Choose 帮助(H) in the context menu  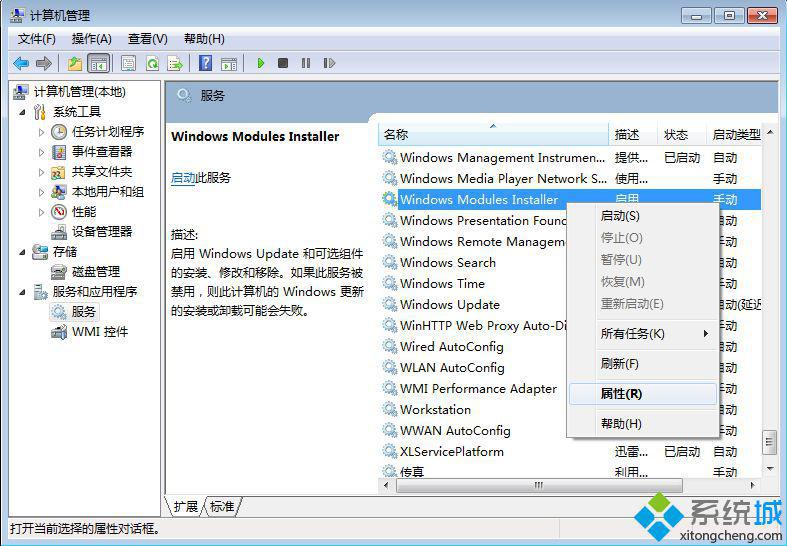(x=642, y=424)
